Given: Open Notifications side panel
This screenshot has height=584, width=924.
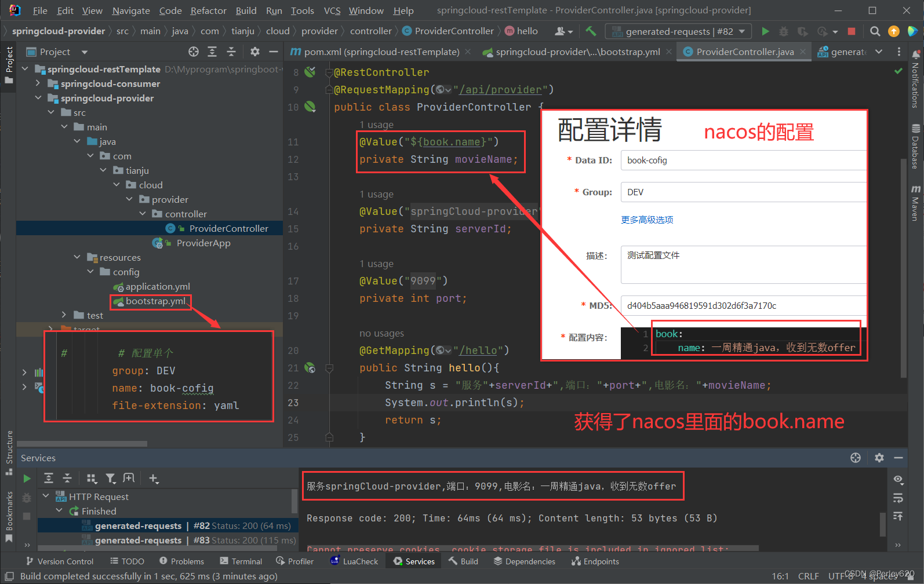Looking at the screenshot, I should click(915, 79).
